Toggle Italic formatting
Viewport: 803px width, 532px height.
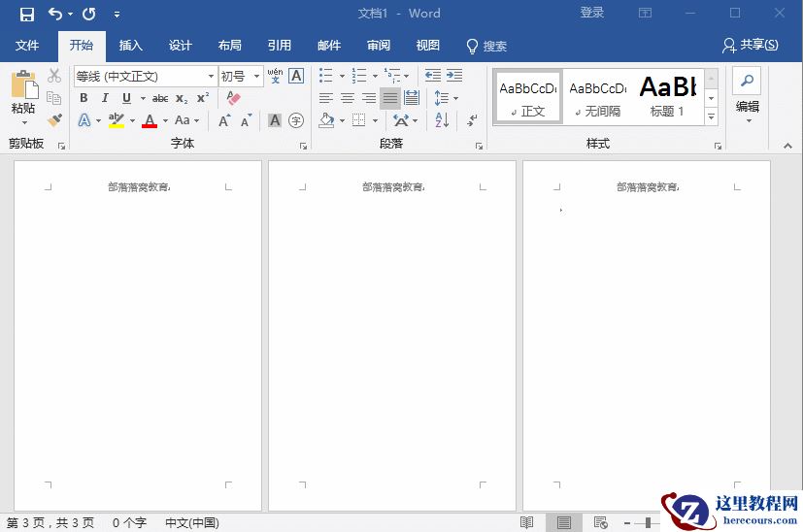pyautogui.click(x=105, y=98)
